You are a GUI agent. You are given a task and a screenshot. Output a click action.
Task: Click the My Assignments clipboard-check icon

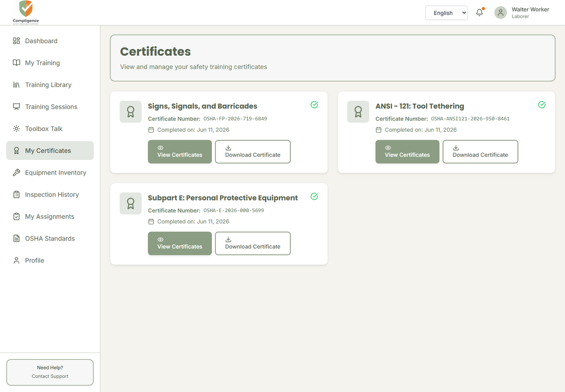click(x=16, y=216)
